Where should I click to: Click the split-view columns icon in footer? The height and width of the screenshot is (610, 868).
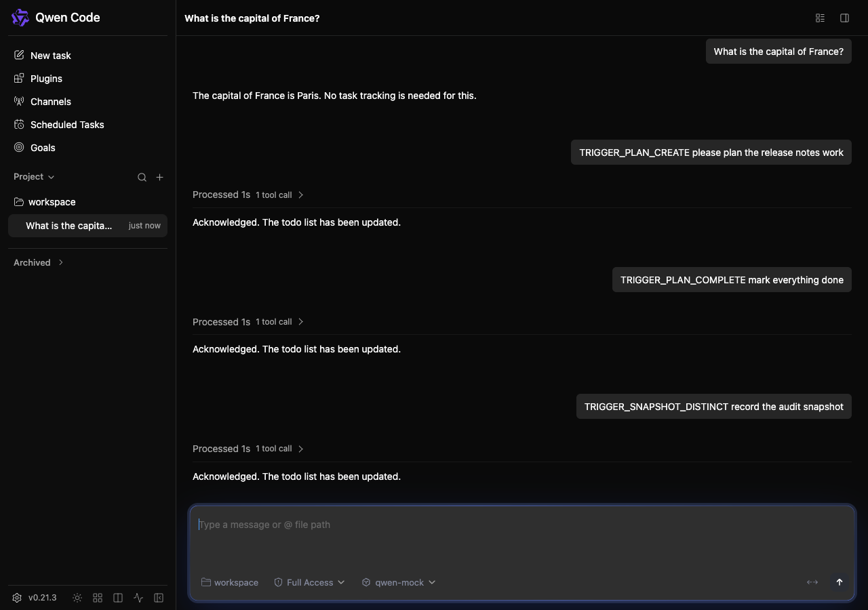[118, 598]
